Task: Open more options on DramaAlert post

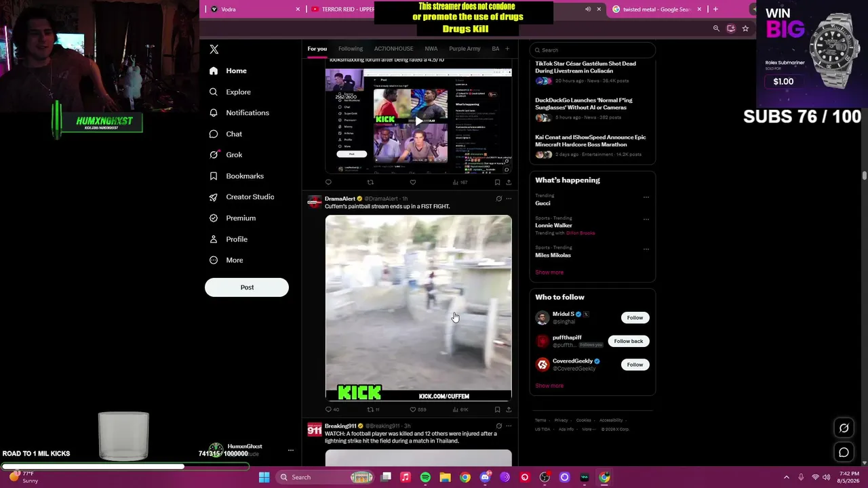Action: point(509,199)
